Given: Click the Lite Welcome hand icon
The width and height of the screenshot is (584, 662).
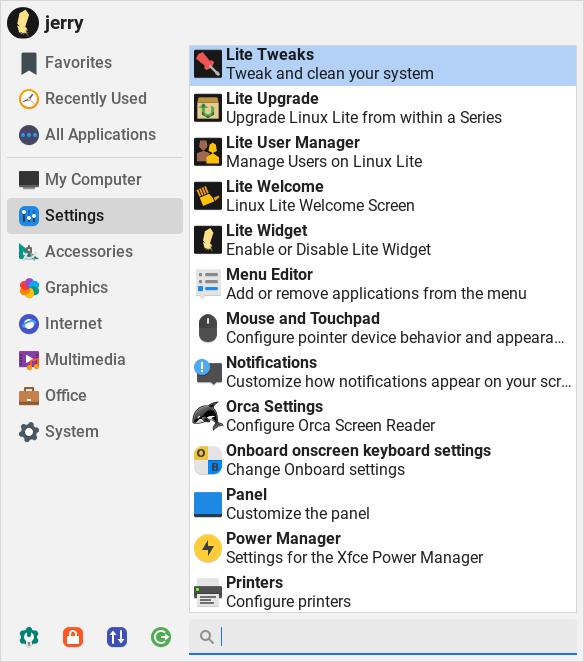Looking at the screenshot, I should click(x=208, y=196).
